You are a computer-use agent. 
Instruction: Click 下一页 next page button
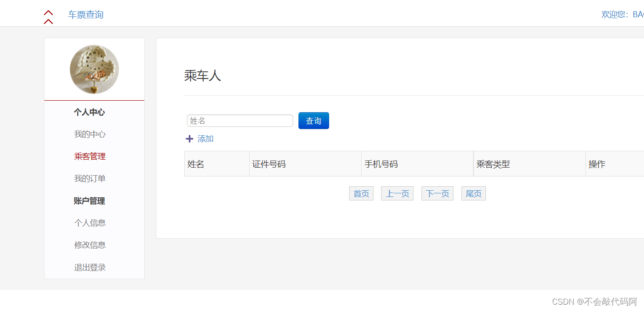(437, 193)
